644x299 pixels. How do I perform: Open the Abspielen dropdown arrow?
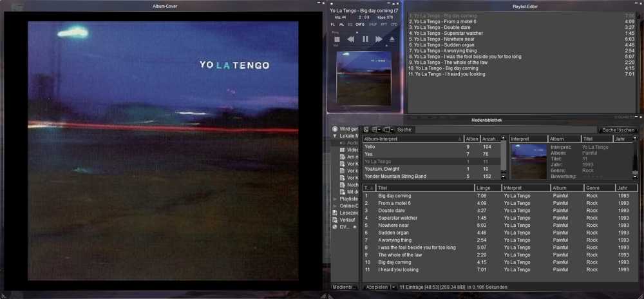(x=393, y=287)
